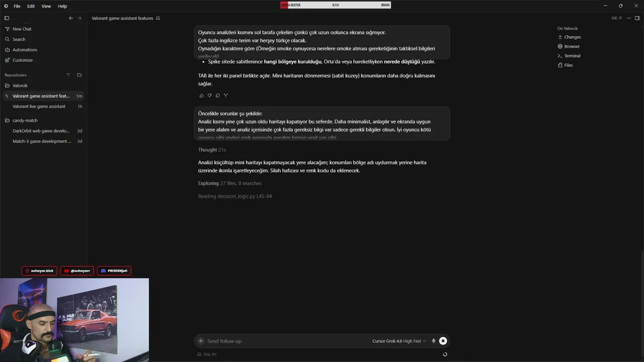Open the Terminal panel
Image resolution: width=644 pixels, height=362 pixels.
pos(569,56)
